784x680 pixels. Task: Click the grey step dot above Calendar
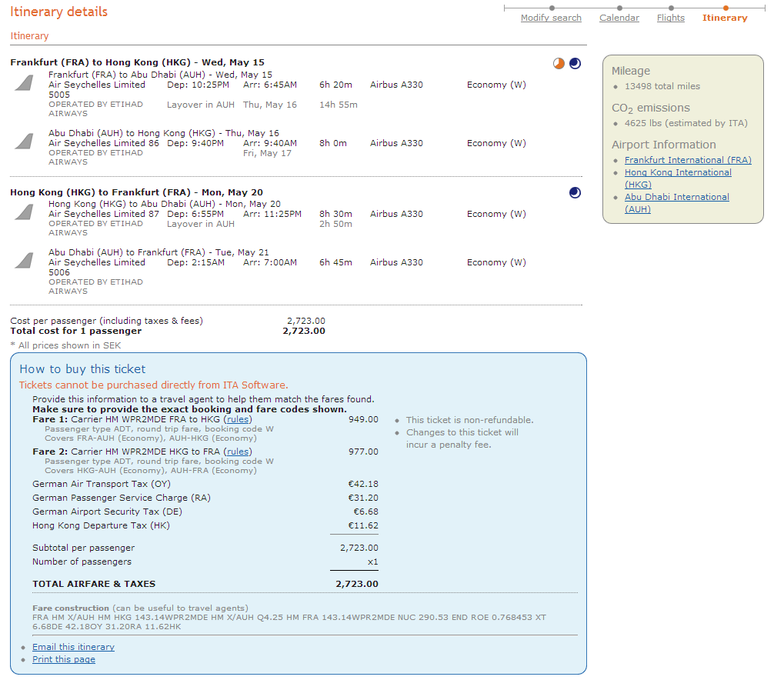pos(619,8)
